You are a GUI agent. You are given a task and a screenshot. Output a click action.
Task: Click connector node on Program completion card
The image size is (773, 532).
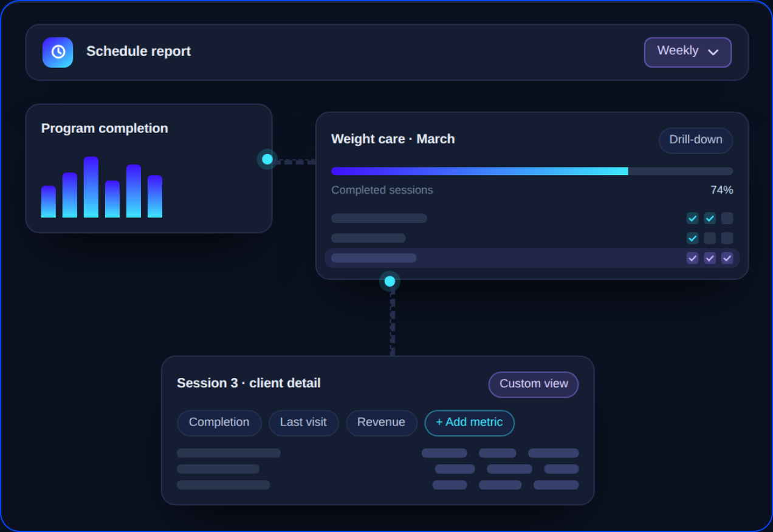(x=267, y=159)
